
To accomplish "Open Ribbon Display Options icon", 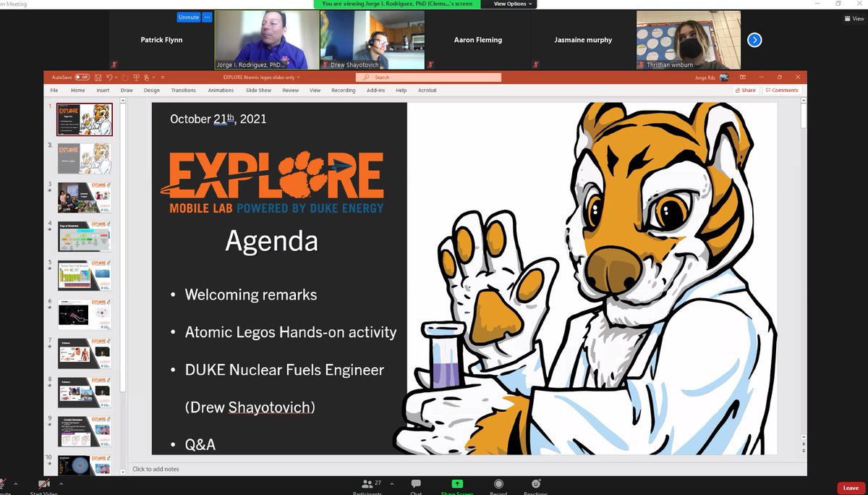I will [x=743, y=77].
